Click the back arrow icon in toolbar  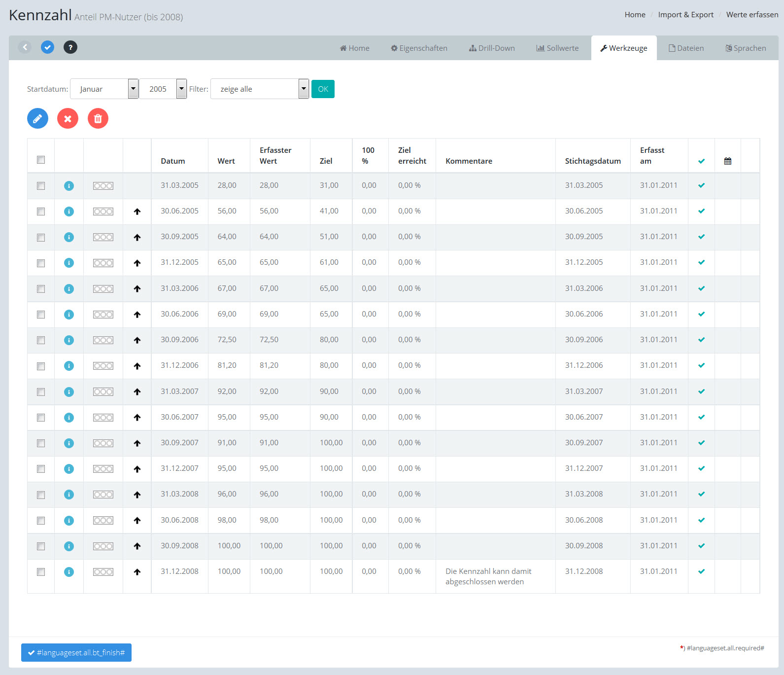click(25, 47)
